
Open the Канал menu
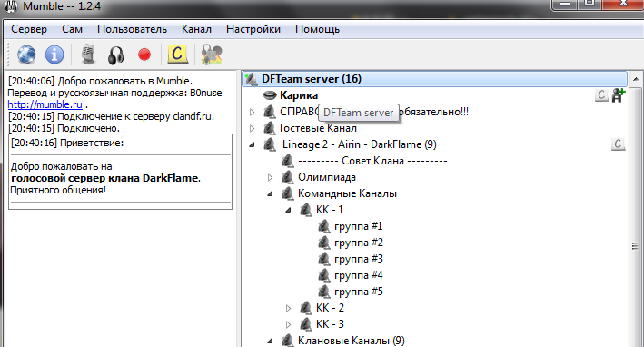196,29
